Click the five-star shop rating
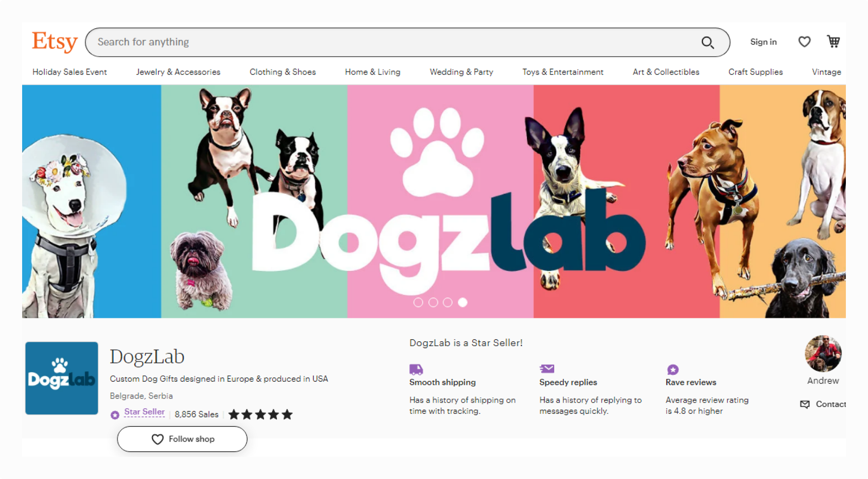 click(260, 414)
